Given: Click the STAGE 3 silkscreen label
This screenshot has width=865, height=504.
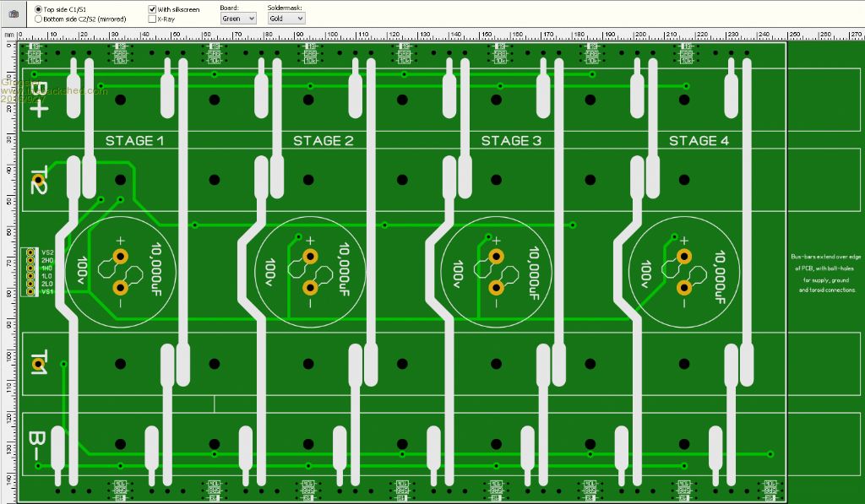Looking at the screenshot, I should 511,141.
